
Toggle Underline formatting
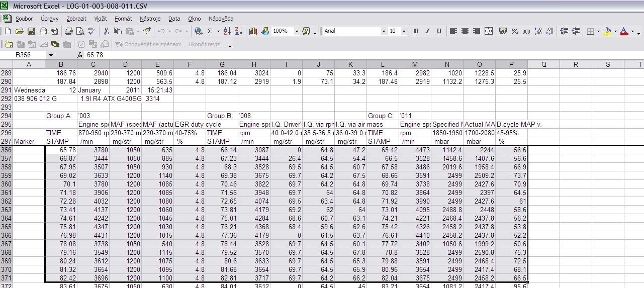(439, 31)
